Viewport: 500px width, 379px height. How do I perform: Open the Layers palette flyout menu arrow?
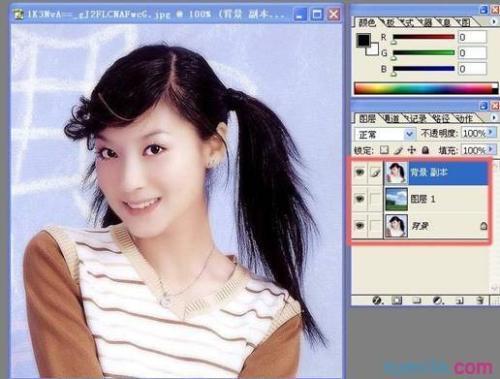(494, 118)
